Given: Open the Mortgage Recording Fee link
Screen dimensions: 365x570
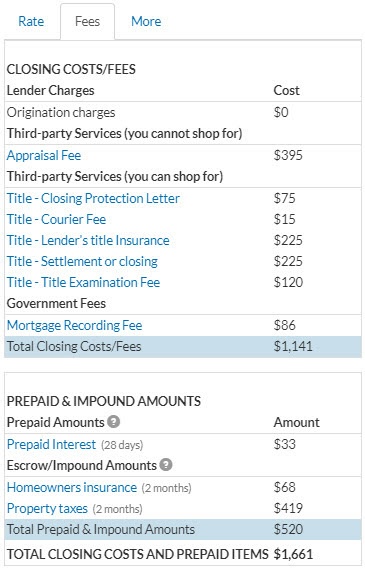Looking at the screenshot, I should coord(75,325).
